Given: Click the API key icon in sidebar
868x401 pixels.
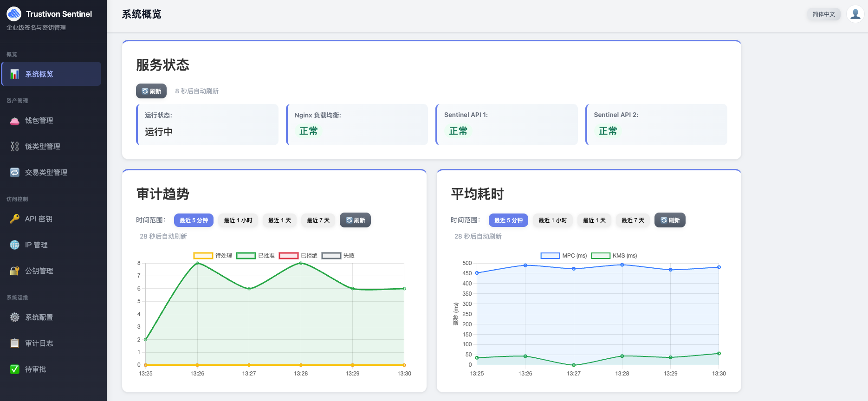Looking at the screenshot, I should click(x=15, y=219).
